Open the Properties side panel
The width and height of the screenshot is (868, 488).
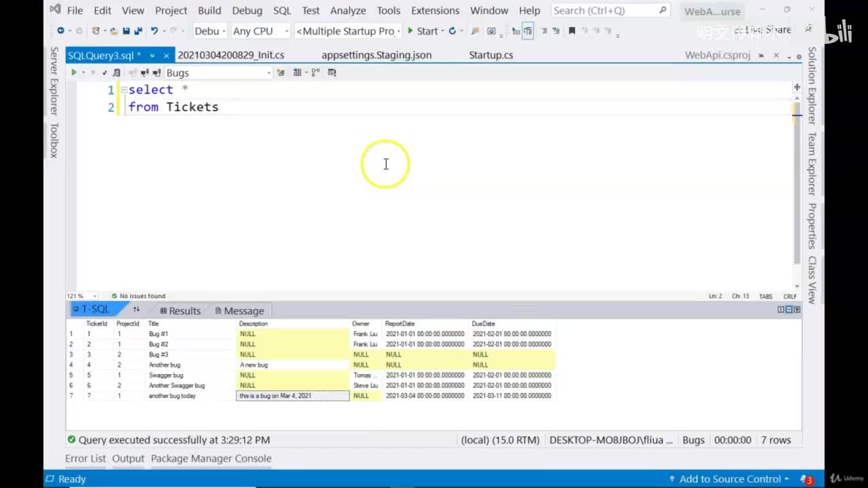[x=812, y=226]
